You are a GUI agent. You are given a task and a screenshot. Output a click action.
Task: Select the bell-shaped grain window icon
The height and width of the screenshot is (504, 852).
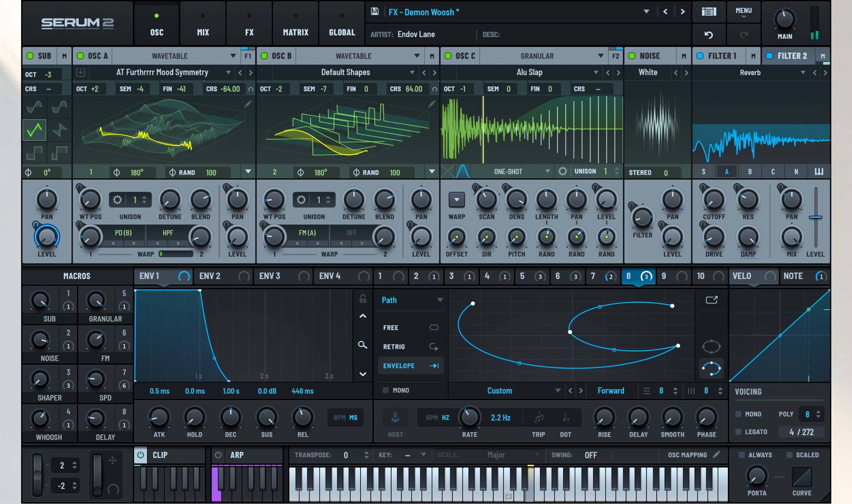[462, 172]
